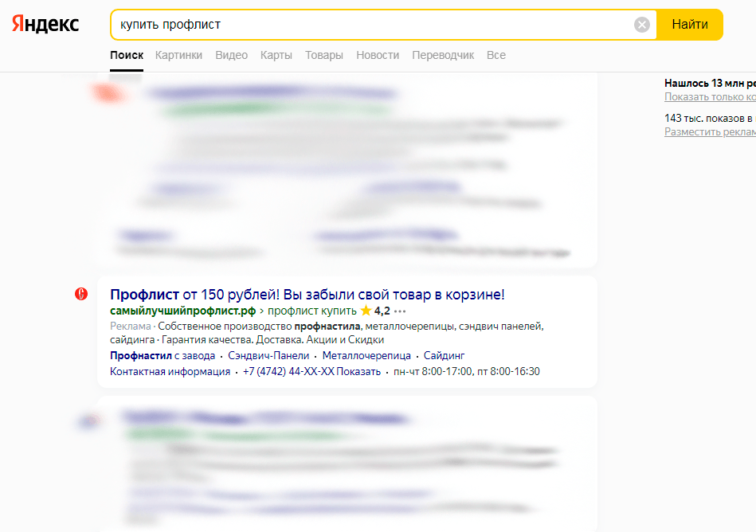Expand the Все services menu
This screenshot has width=756, height=532.
click(x=496, y=56)
